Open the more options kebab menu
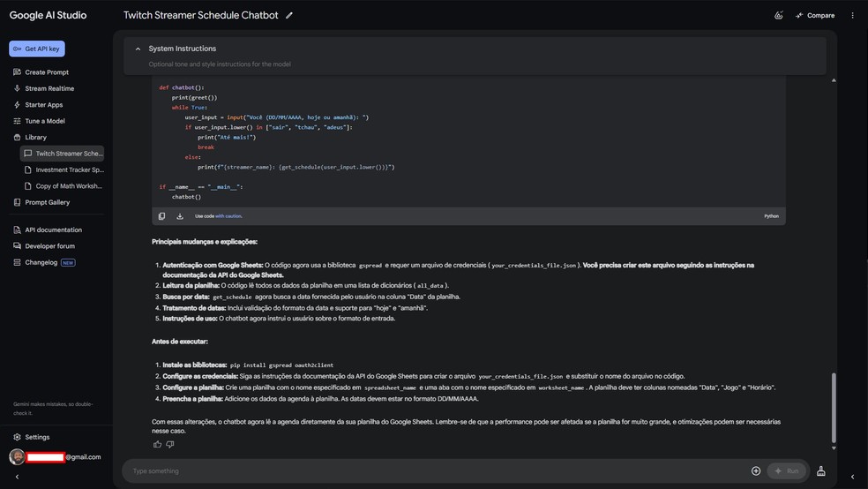 coord(852,16)
